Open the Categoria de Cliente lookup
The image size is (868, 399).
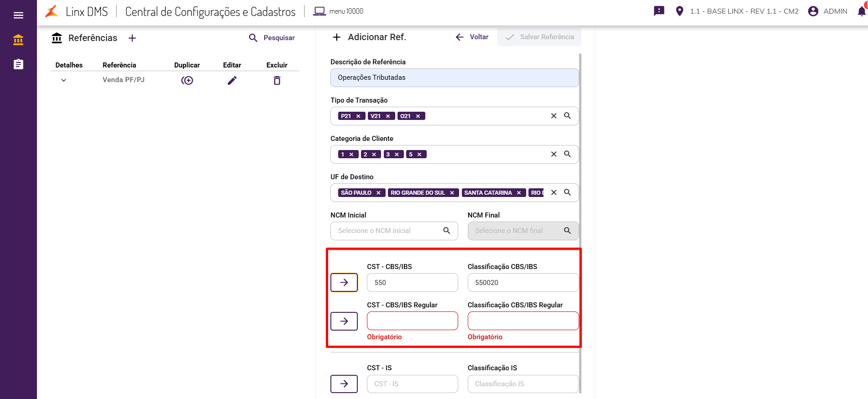pyautogui.click(x=567, y=154)
